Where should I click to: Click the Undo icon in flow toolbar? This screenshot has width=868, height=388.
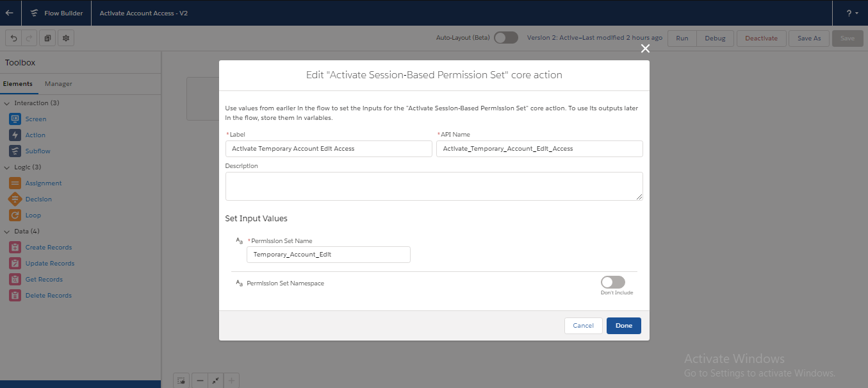pos(13,38)
